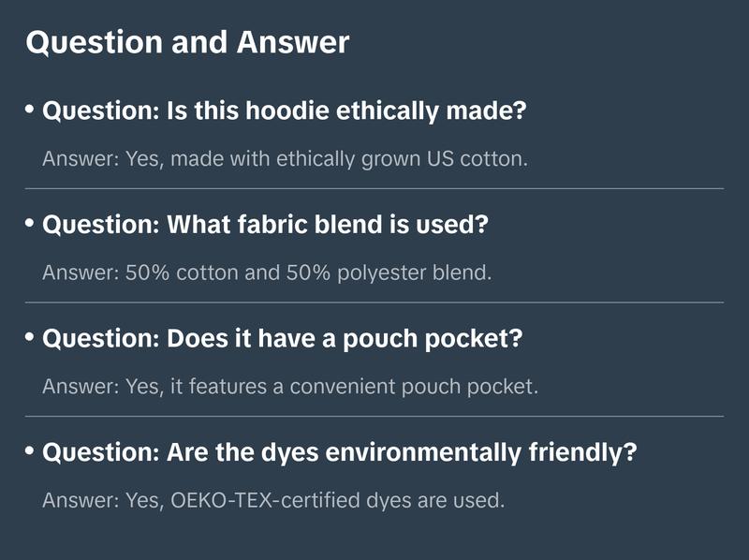Click the bullet before the ethically made question

(x=30, y=111)
